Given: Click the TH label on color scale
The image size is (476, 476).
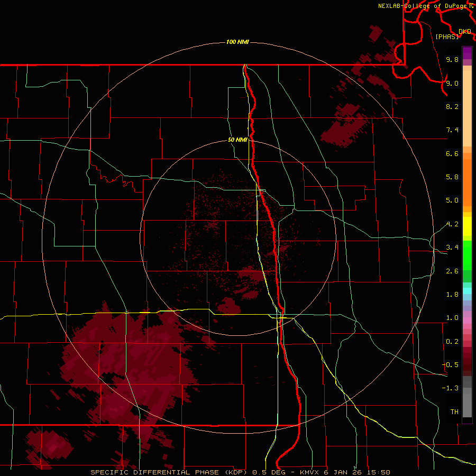Looking at the screenshot, I should [454, 412].
